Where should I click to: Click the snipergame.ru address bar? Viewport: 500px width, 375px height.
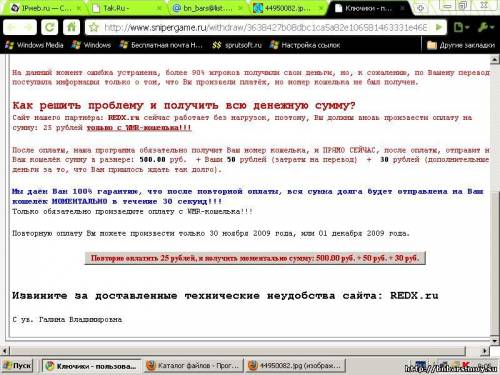[x=265, y=27]
